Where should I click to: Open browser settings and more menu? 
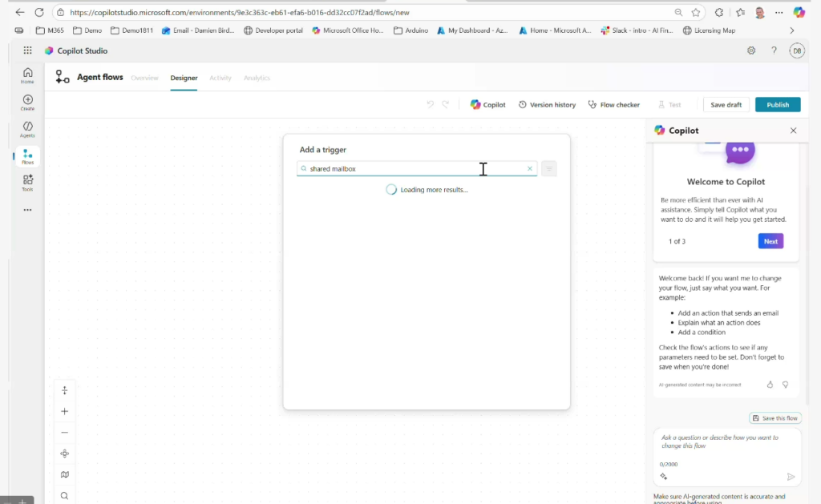click(x=779, y=12)
